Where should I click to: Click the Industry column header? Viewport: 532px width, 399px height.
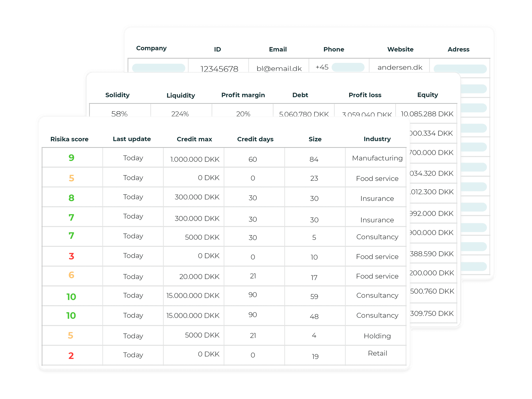(x=377, y=139)
